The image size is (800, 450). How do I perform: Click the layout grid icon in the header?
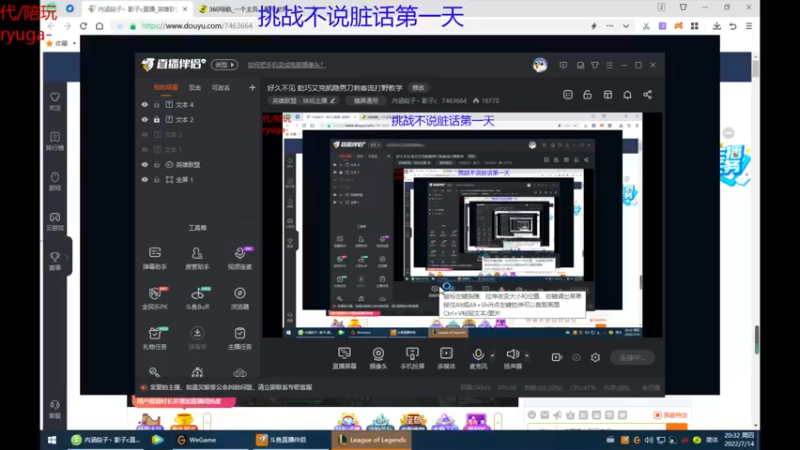[x=608, y=94]
